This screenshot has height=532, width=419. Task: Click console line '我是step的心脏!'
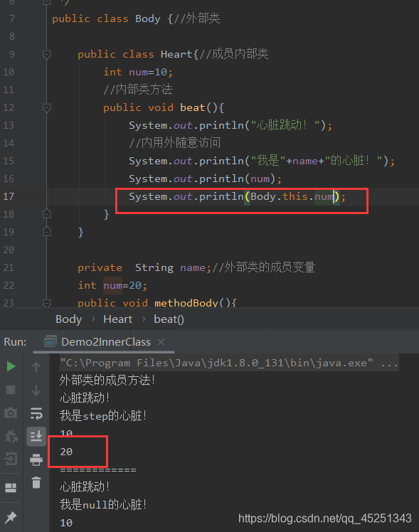(x=103, y=415)
